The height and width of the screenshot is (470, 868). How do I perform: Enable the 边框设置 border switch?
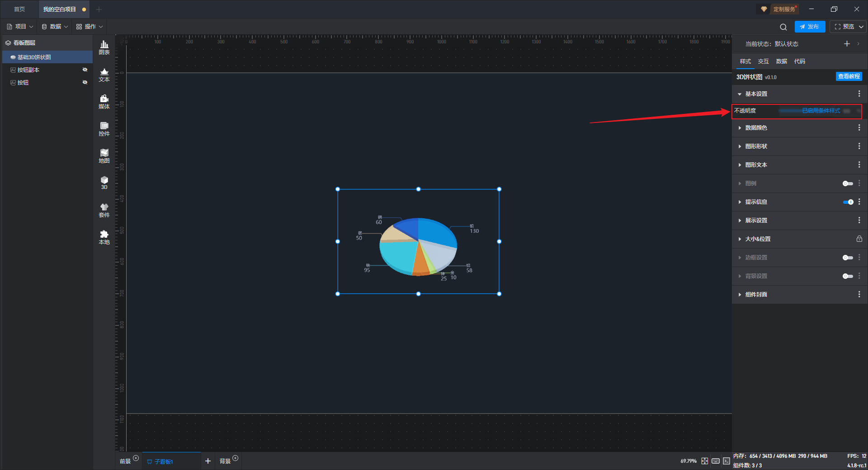pos(848,258)
